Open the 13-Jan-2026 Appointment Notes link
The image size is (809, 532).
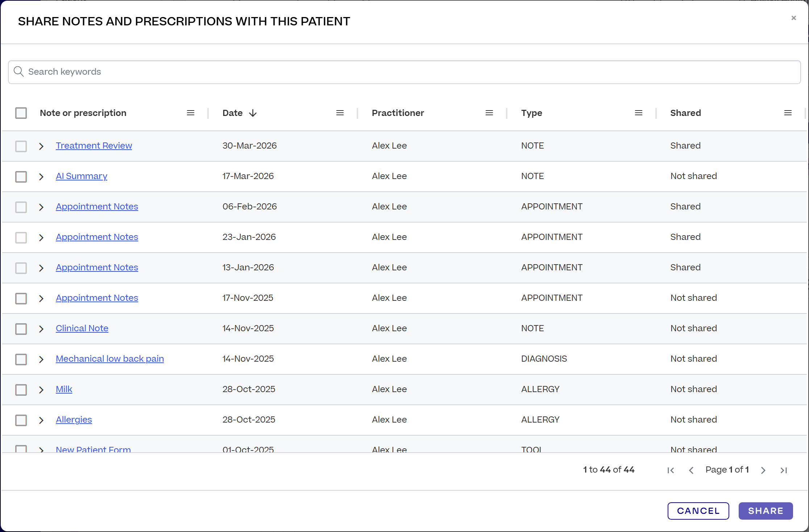point(97,267)
